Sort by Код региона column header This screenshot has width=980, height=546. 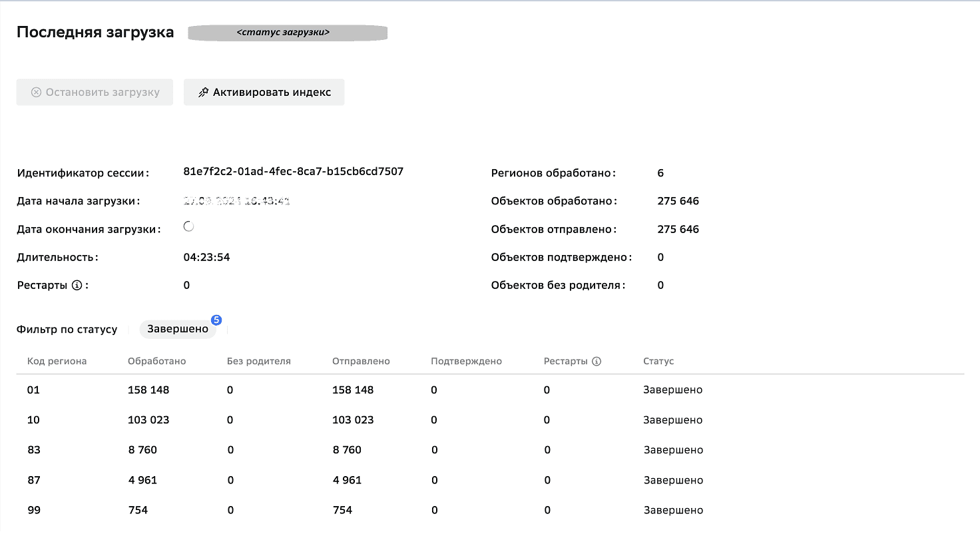click(57, 362)
